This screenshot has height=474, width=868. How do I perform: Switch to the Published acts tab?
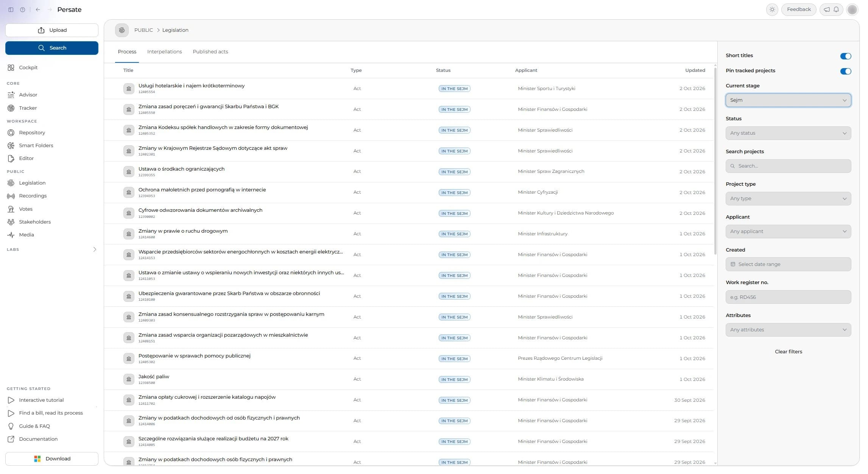tap(210, 52)
